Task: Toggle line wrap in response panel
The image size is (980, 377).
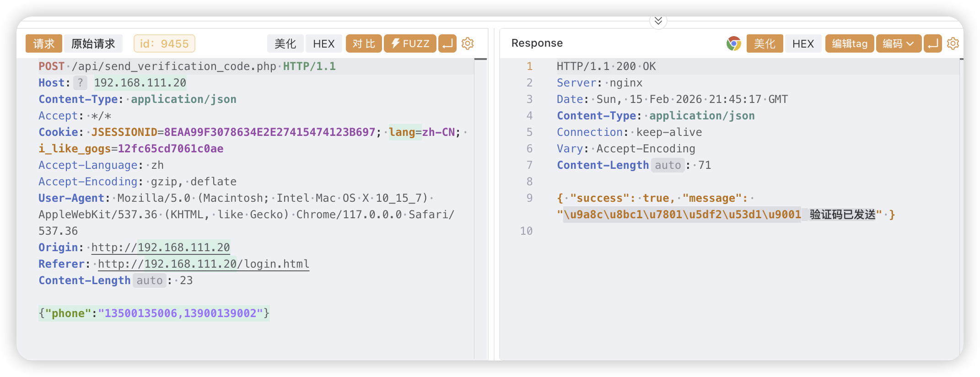Action: 932,43
